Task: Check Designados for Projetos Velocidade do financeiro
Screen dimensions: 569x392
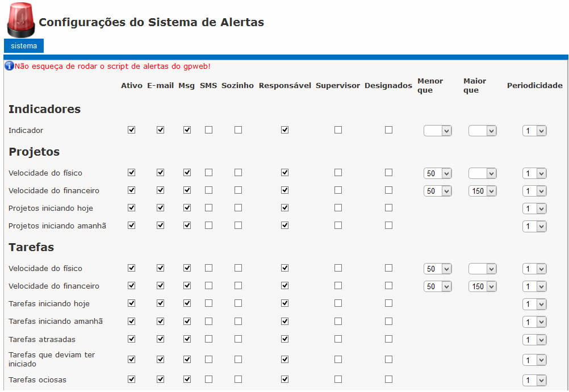Action: (x=388, y=190)
